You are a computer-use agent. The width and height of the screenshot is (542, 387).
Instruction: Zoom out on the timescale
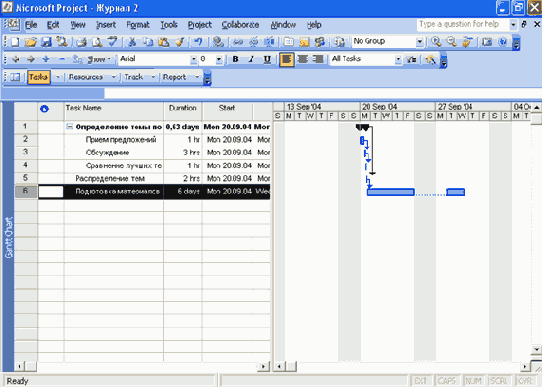[x=451, y=42]
